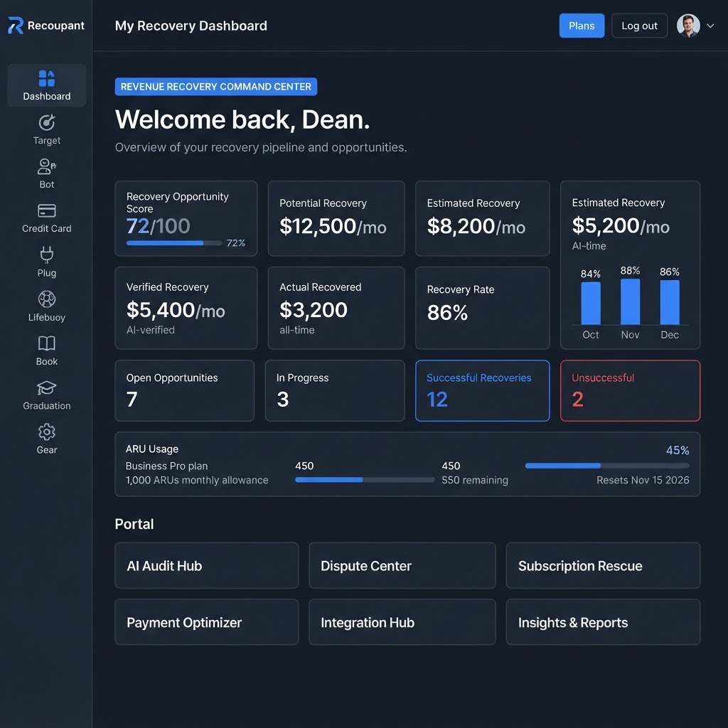The image size is (728, 728).
Task: Select the Unsuccessful card
Action: (x=630, y=390)
